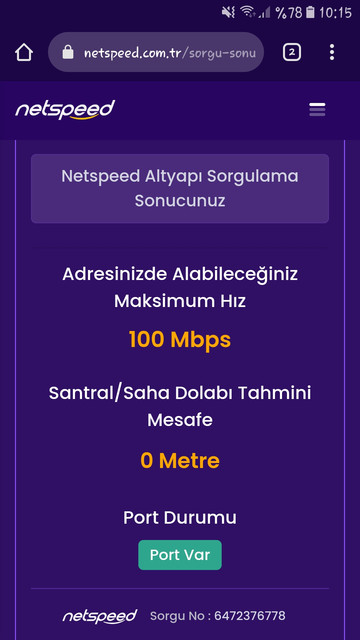Click the green Port Var button
The image size is (360, 640).
[180, 555]
